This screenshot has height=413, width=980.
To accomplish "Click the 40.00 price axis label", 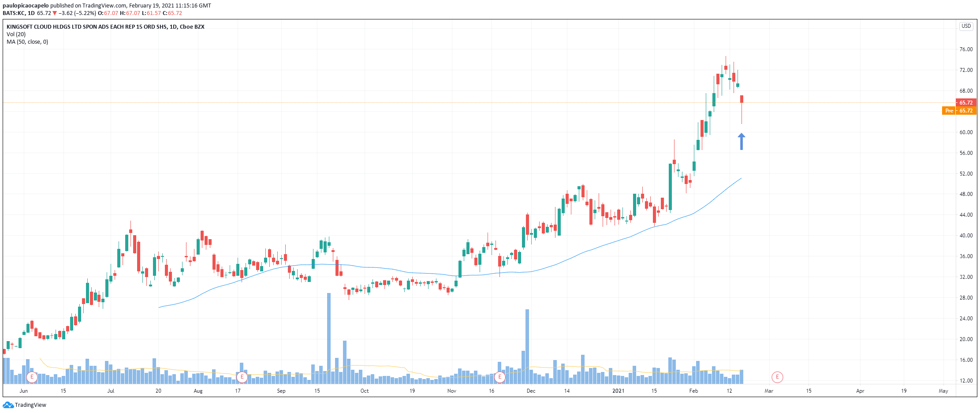I will click(x=966, y=236).
